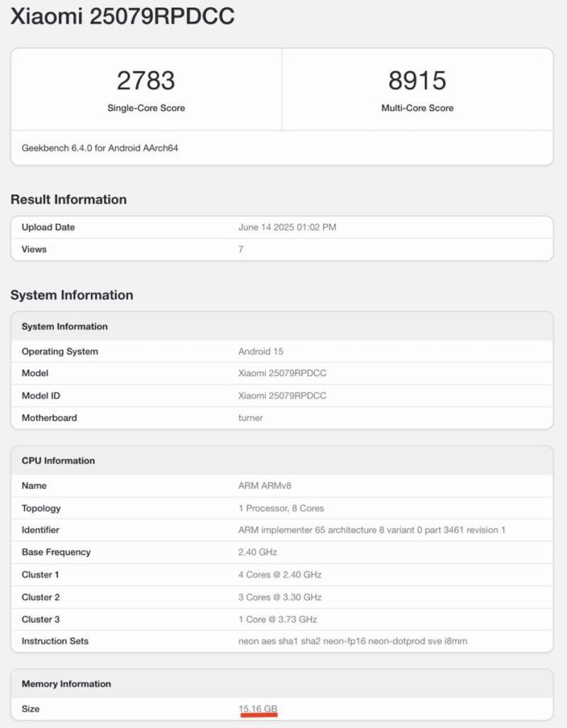This screenshot has width=567, height=728.
Task: Click the ARM ARMv8 name value
Action: pos(264,486)
